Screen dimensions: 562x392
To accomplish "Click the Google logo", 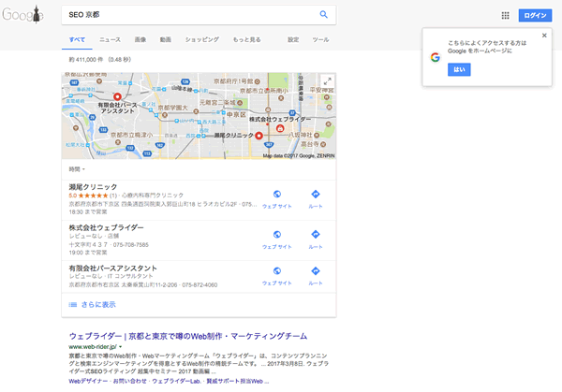I will pos(22,15).
